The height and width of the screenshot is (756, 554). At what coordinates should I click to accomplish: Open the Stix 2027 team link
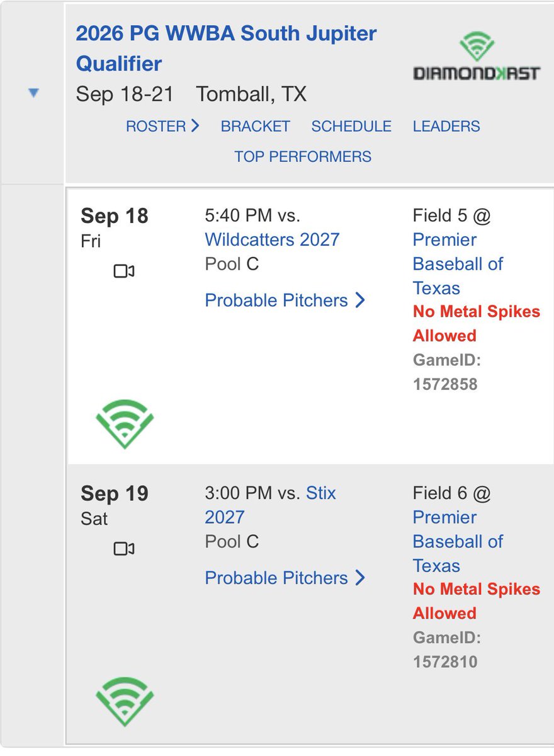click(270, 505)
